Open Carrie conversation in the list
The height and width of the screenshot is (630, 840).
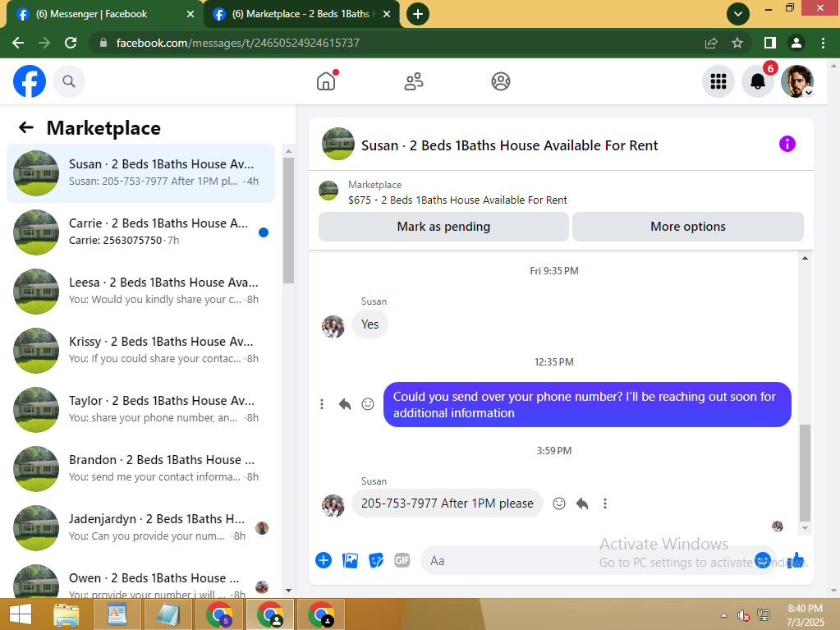coord(141,232)
